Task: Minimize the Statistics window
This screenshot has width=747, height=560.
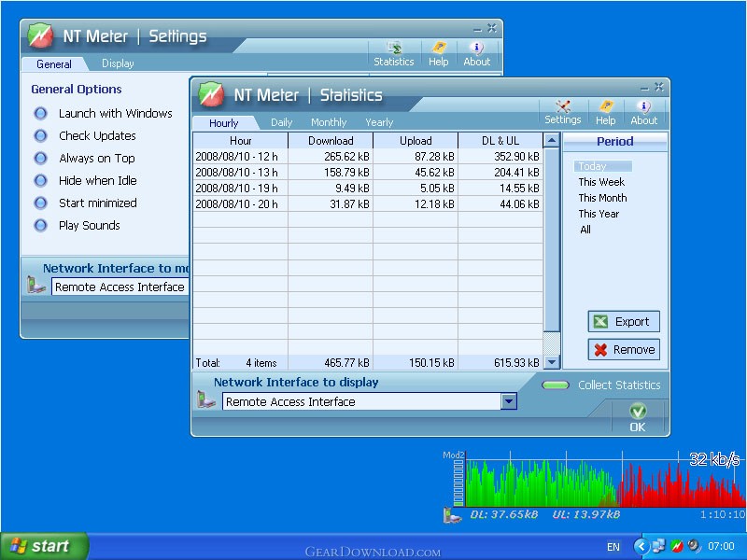Action: pyautogui.click(x=644, y=88)
